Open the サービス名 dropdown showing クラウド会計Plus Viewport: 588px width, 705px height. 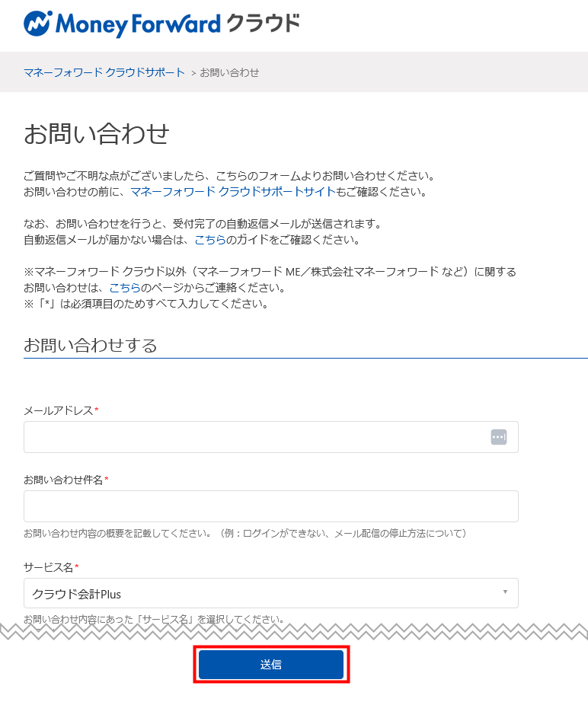pos(271,594)
